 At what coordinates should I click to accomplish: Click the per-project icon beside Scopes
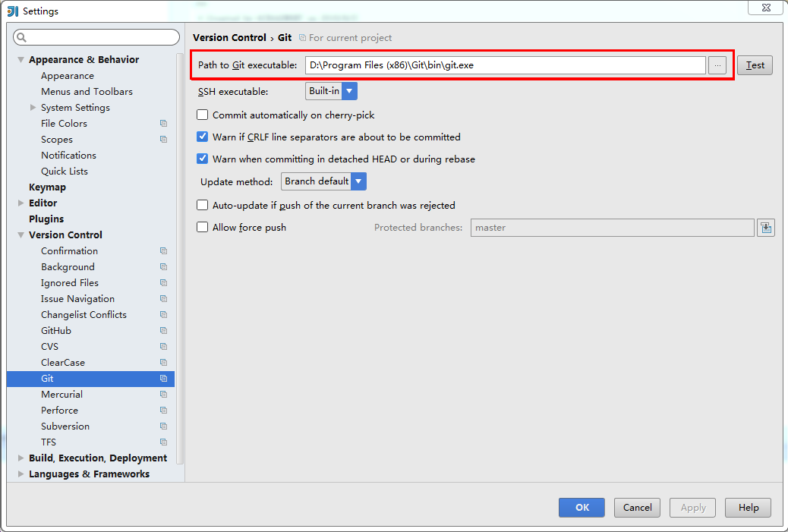(163, 140)
